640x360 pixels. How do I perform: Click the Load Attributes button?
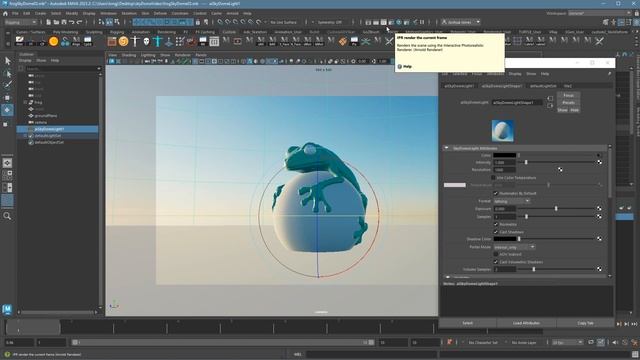point(527,323)
